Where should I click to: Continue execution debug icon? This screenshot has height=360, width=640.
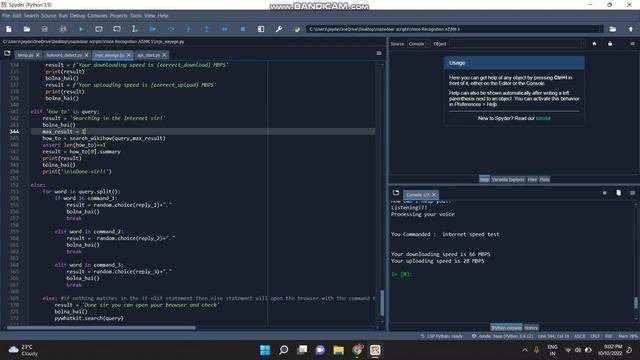pyautogui.click(x=224, y=29)
